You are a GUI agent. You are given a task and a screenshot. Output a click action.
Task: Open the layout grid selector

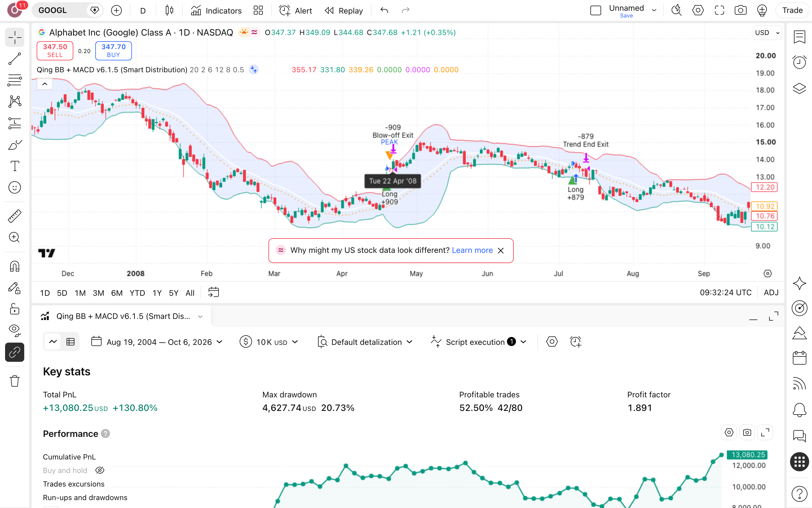[258, 10]
